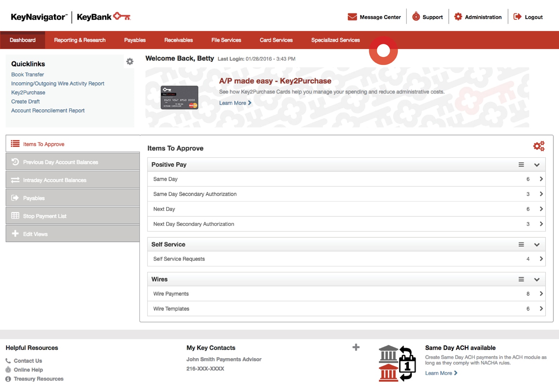Open Same Day items arrow
This screenshot has width=559, height=392.
tap(541, 179)
